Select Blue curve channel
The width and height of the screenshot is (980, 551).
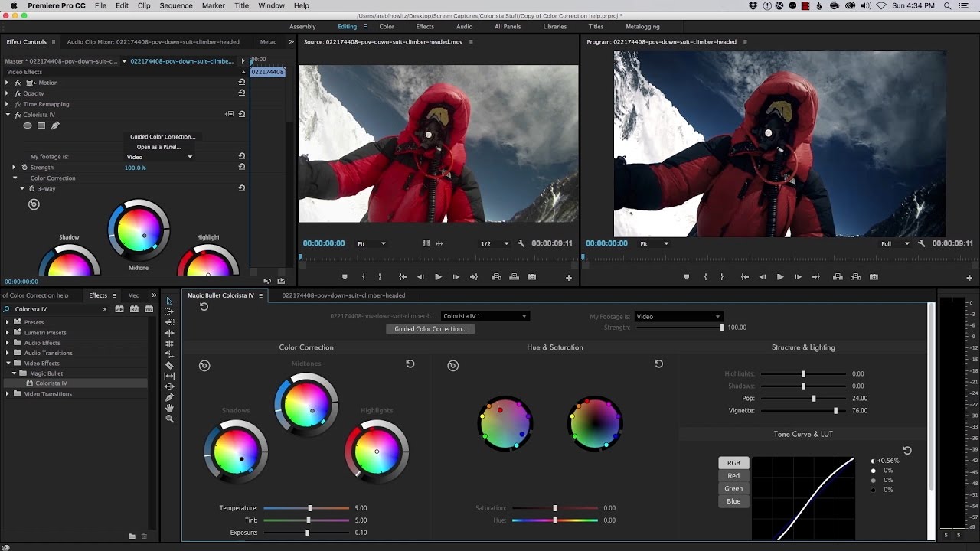(733, 501)
